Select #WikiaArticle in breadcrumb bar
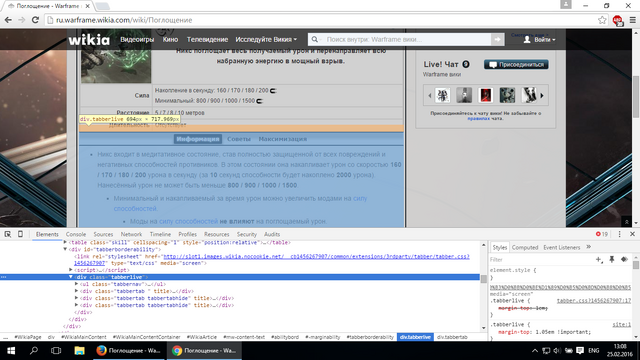Screen dimensions: 640x360 click(202, 337)
